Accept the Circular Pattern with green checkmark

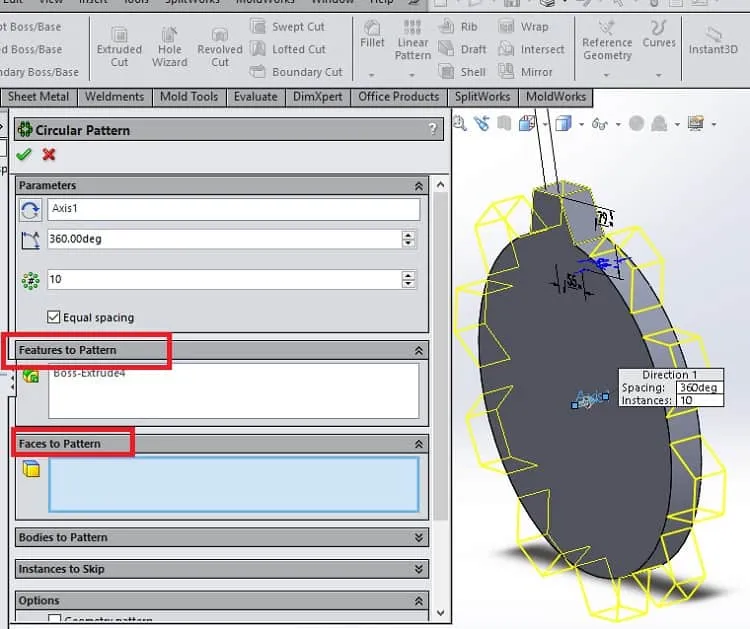click(x=23, y=154)
